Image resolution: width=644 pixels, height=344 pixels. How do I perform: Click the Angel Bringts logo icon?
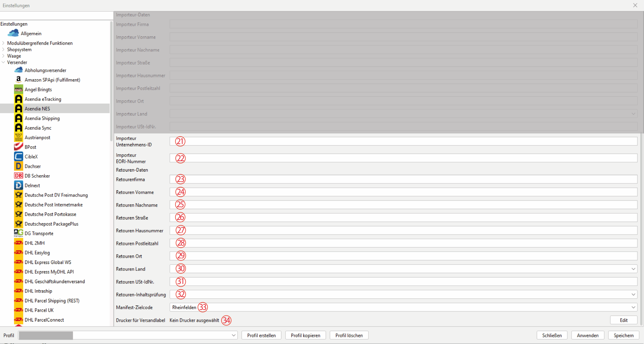click(18, 89)
